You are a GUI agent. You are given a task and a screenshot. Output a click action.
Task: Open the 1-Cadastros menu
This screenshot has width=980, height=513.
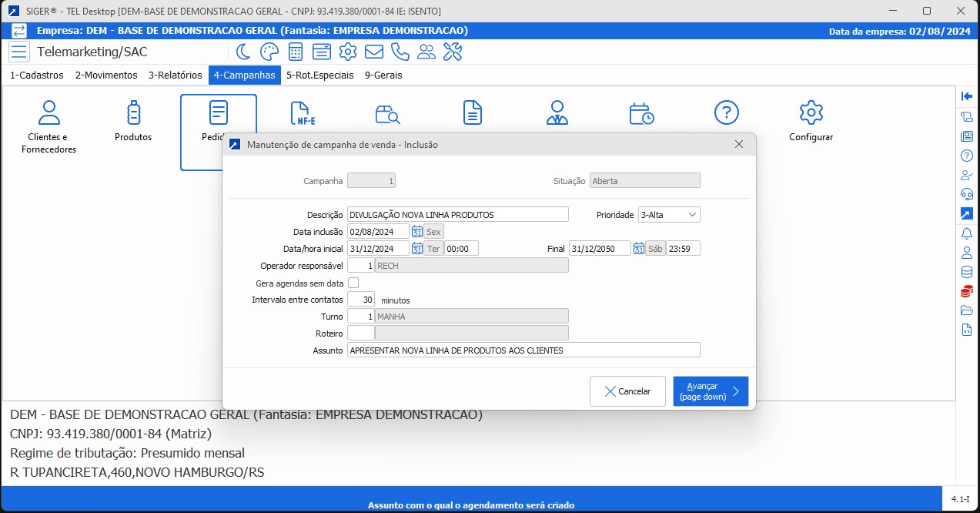pos(37,75)
